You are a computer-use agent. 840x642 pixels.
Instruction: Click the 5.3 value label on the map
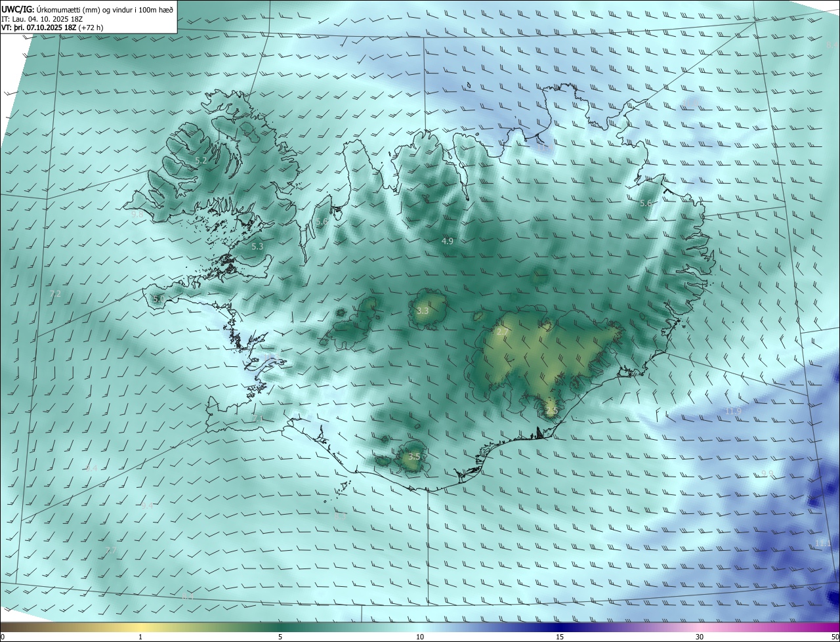pyautogui.click(x=257, y=247)
